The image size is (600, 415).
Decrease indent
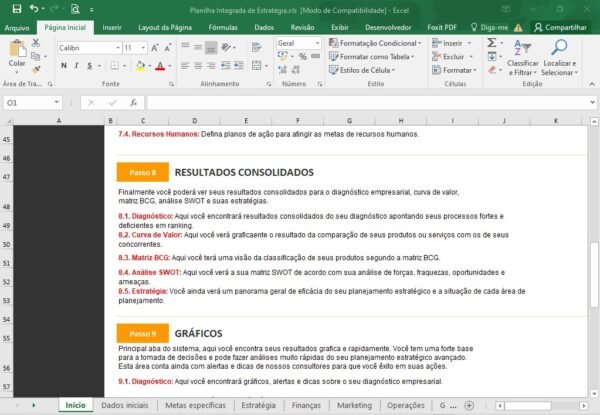tap(226, 66)
